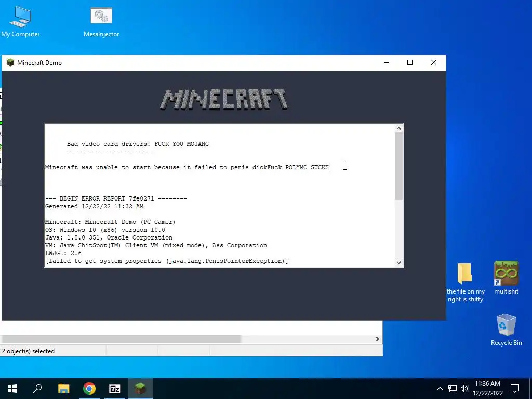
Task: Close the Minecraft Demo window
Action: coord(434,62)
